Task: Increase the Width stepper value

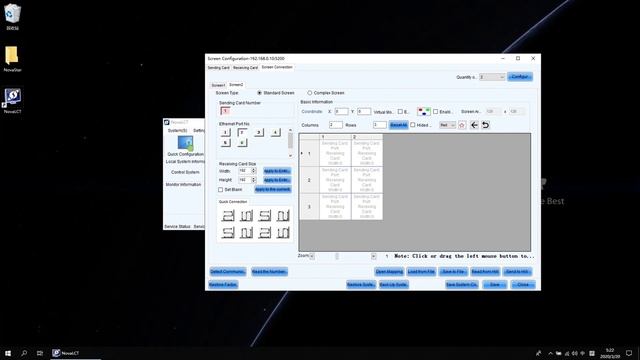Action: click(x=253, y=169)
